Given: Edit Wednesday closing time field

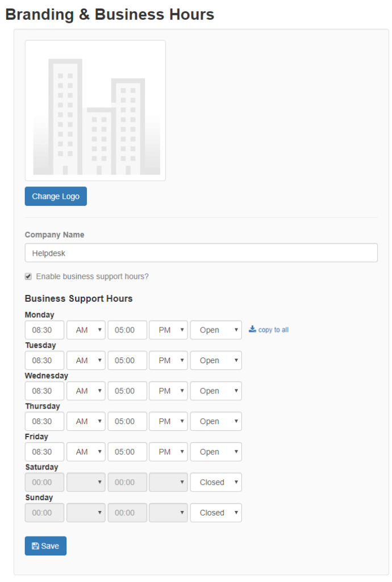Looking at the screenshot, I should point(127,391).
